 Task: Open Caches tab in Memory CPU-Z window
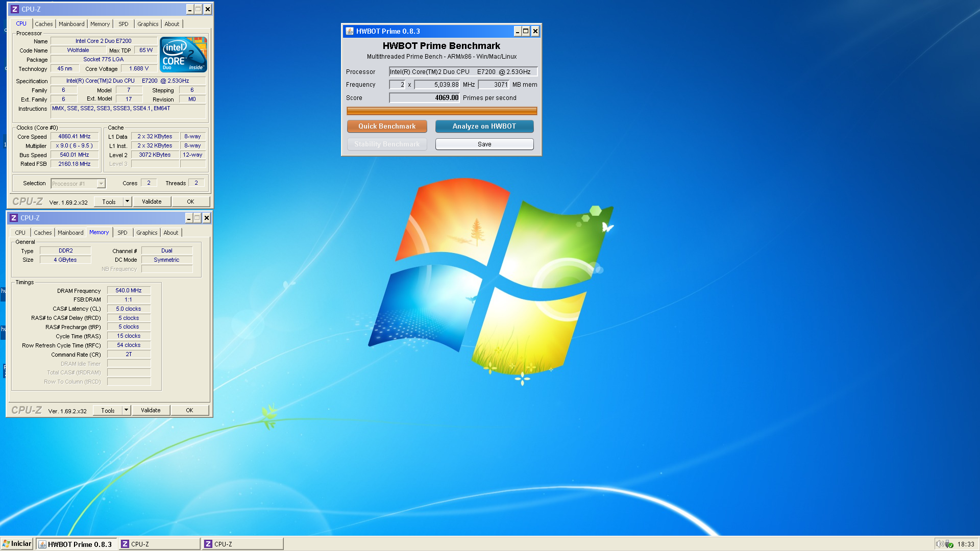[43, 233]
